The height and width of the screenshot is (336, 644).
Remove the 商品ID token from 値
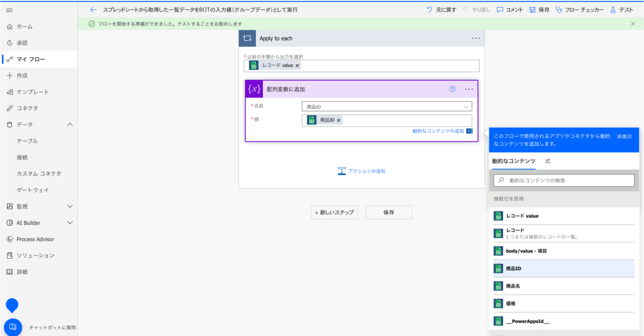coord(339,120)
